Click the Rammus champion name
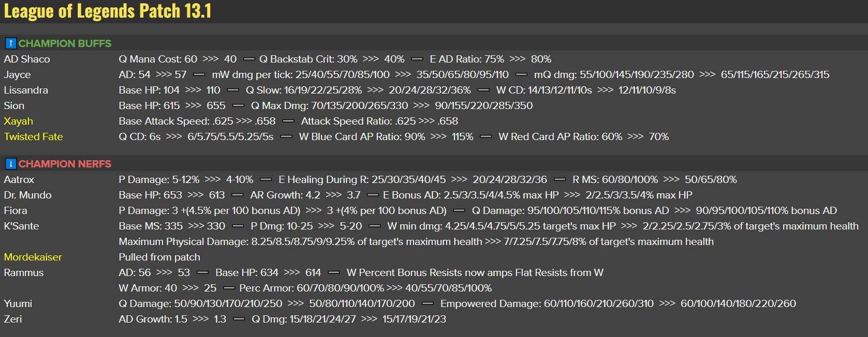 [x=24, y=272]
